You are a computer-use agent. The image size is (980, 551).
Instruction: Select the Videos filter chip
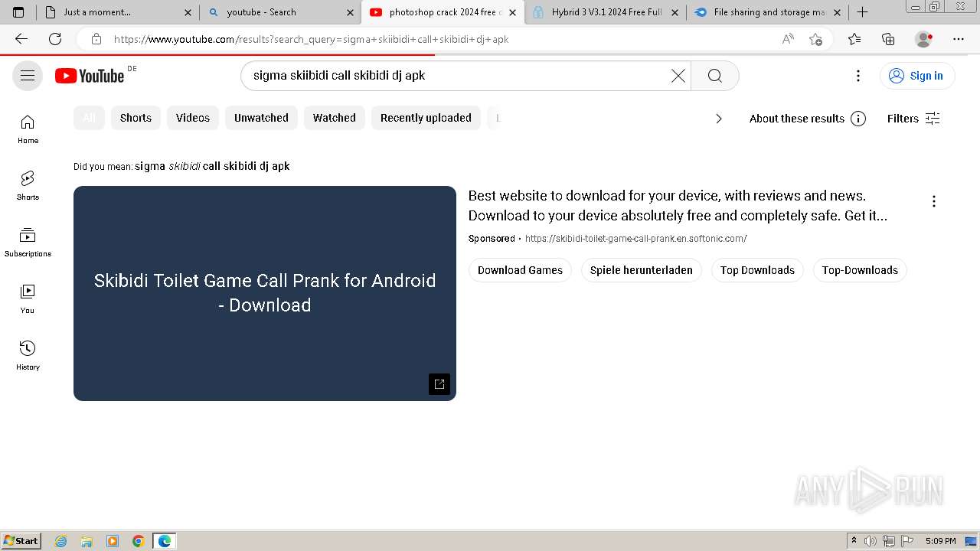click(x=193, y=118)
